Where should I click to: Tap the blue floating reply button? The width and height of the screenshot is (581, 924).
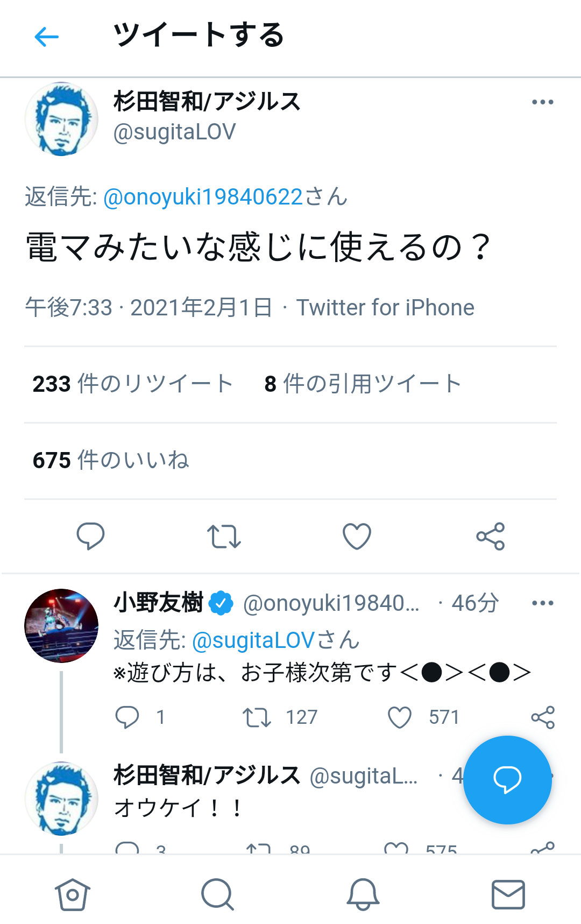point(507,780)
